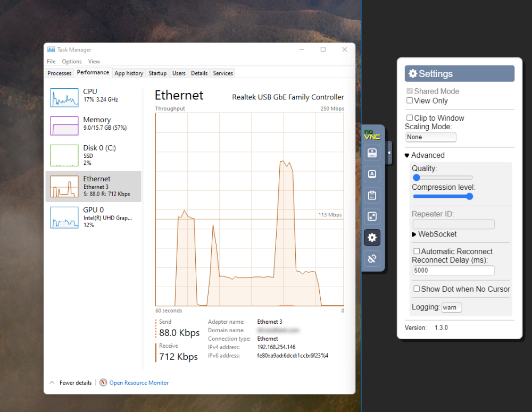Image resolution: width=532 pixels, height=412 pixels.
Task: Click IPv4 address 192.168.254.146
Action: (x=276, y=347)
